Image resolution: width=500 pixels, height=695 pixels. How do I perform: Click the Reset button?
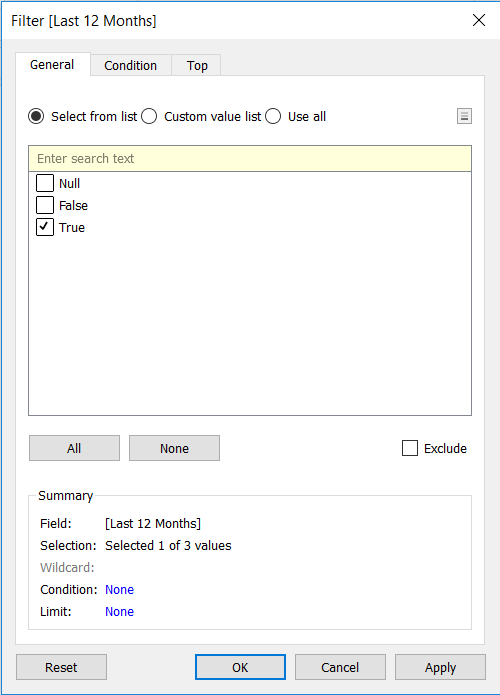coord(62,667)
